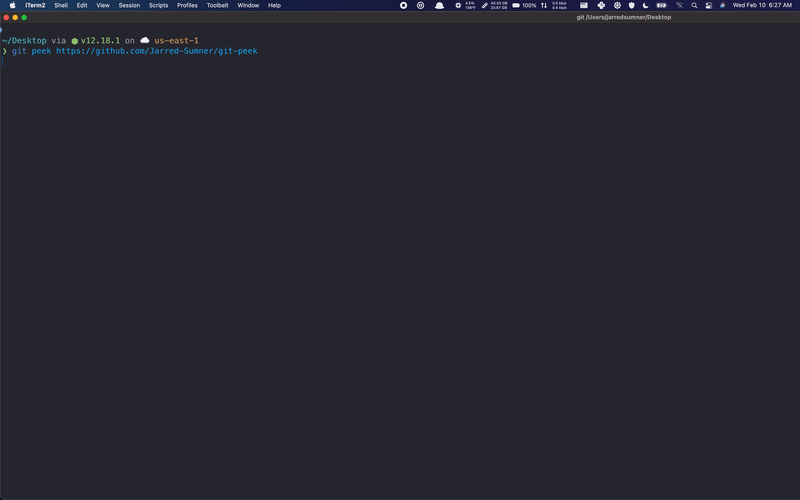Open the Apple menu
This screenshot has width=800, height=500.
(12, 5)
